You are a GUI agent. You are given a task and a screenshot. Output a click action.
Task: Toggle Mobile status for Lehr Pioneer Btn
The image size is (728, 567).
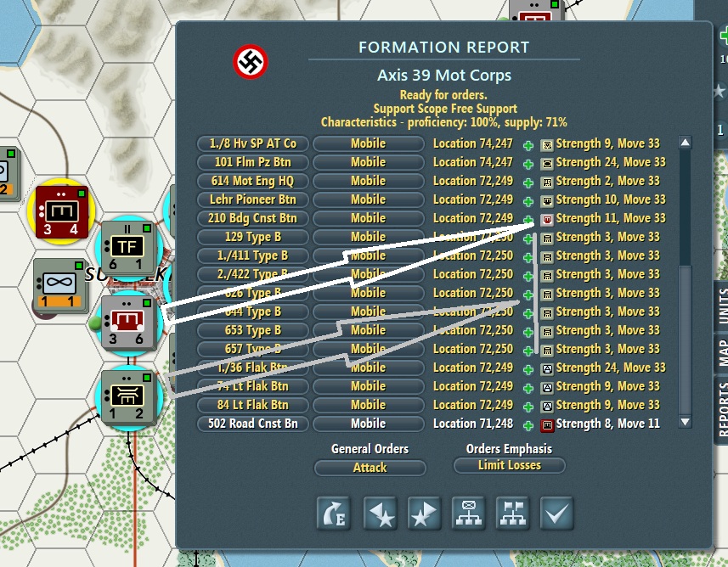tap(368, 199)
